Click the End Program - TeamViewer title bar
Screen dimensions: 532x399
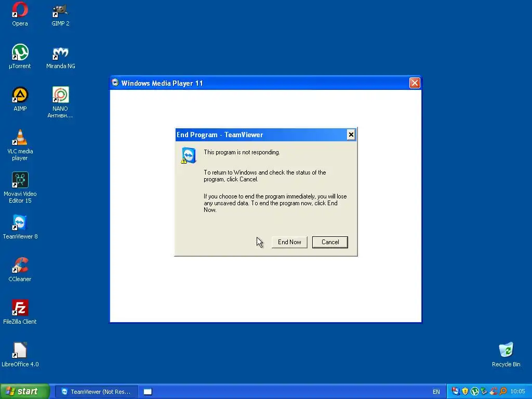[265, 135]
